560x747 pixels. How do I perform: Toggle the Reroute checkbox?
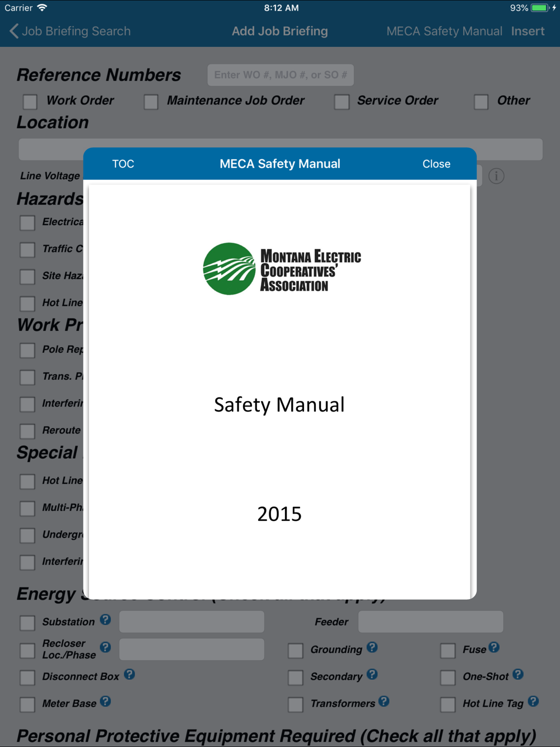[x=27, y=431]
